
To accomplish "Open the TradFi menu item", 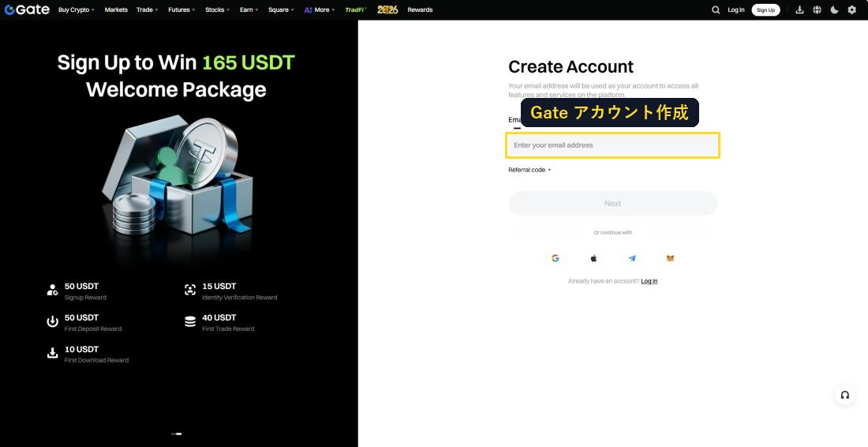I will click(x=355, y=10).
